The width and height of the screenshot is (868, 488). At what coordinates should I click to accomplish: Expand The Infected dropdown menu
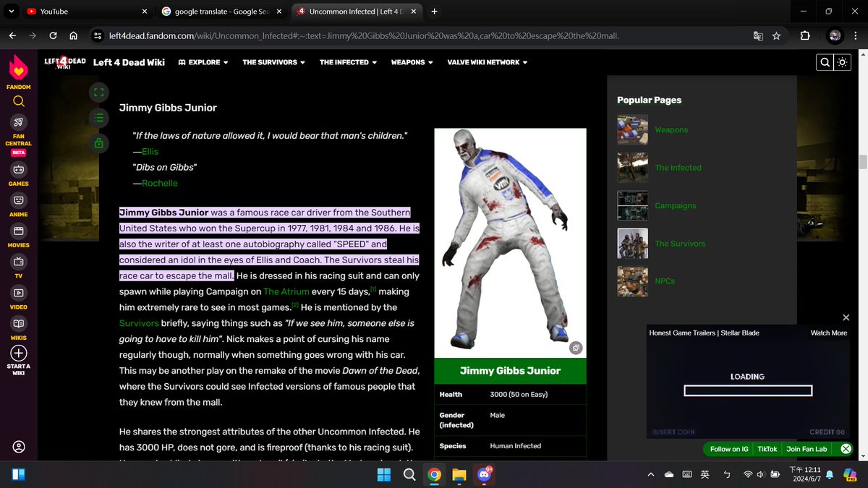349,62
